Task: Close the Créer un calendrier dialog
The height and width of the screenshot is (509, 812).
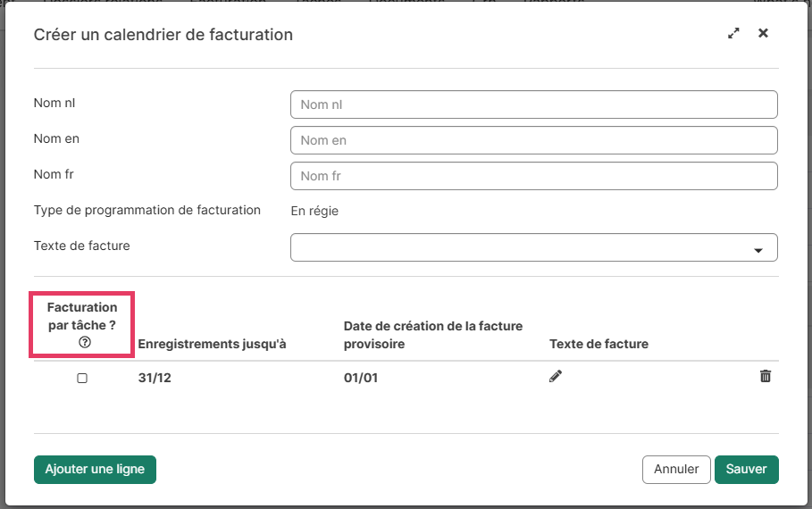Action: (763, 33)
